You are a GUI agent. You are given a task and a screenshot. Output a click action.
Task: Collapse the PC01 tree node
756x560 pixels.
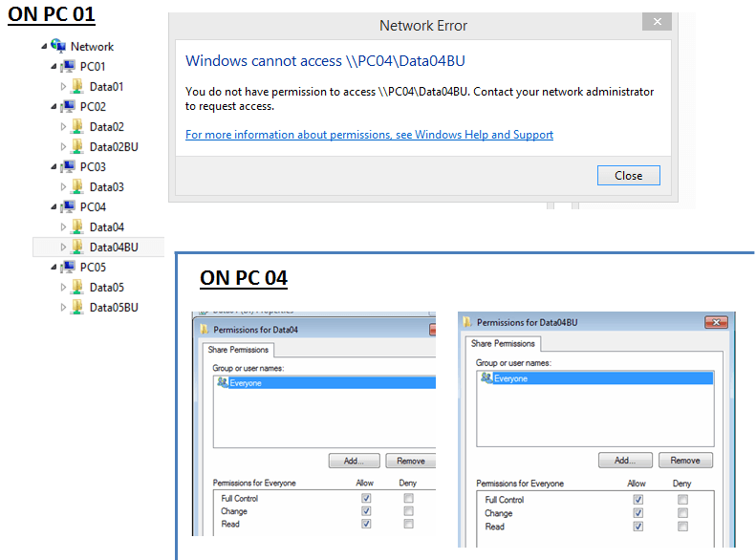54,67
